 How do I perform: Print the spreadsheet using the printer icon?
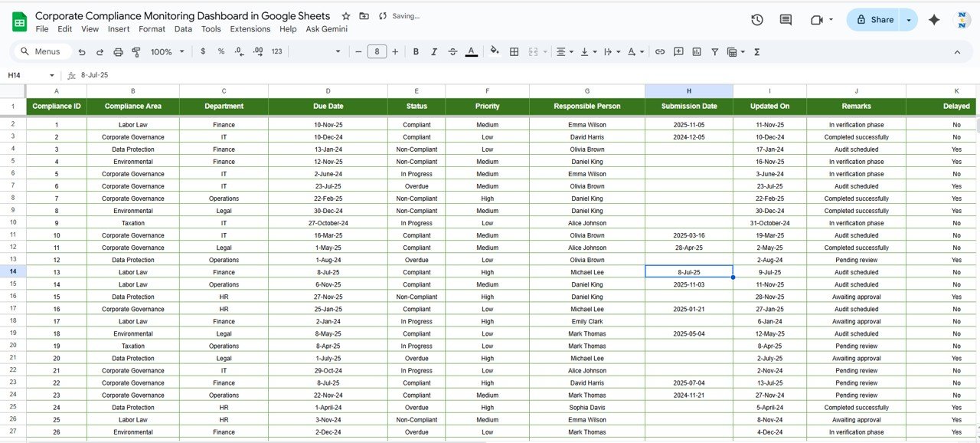(118, 52)
